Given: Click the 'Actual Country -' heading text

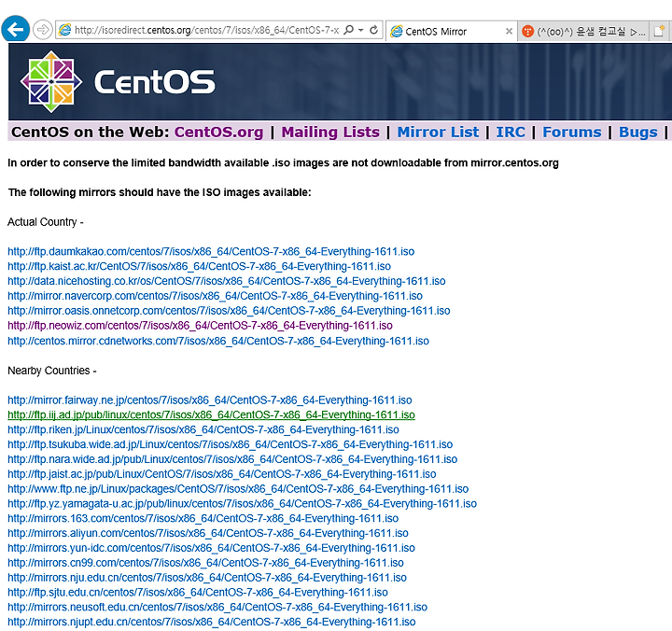Looking at the screenshot, I should coord(46,222).
